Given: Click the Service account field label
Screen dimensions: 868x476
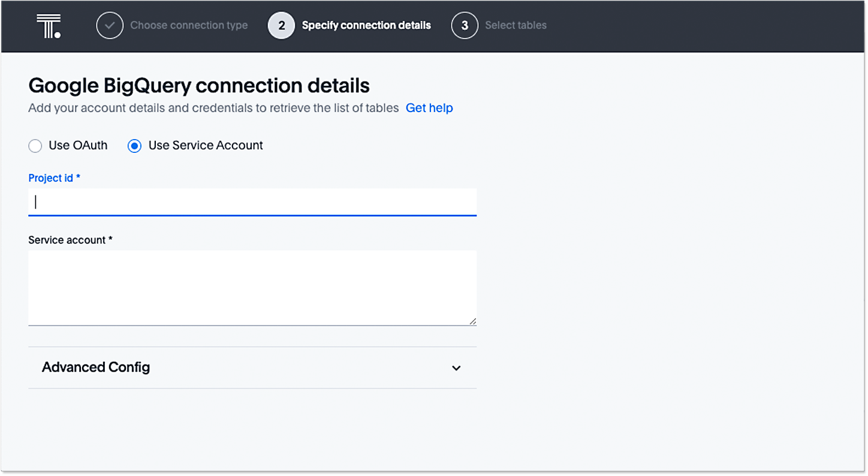Looking at the screenshot, I should coord(71,240).
